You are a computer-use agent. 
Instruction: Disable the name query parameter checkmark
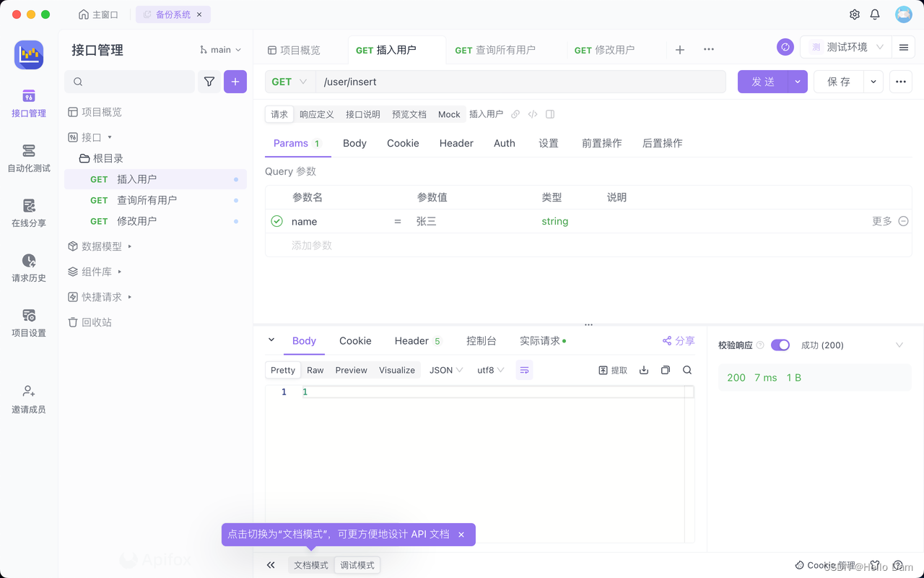click(276, 221)
